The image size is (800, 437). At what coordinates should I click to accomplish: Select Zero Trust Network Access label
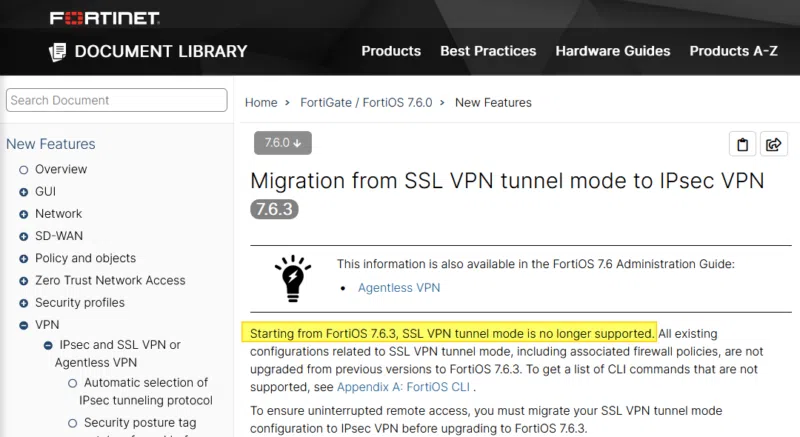110,280
